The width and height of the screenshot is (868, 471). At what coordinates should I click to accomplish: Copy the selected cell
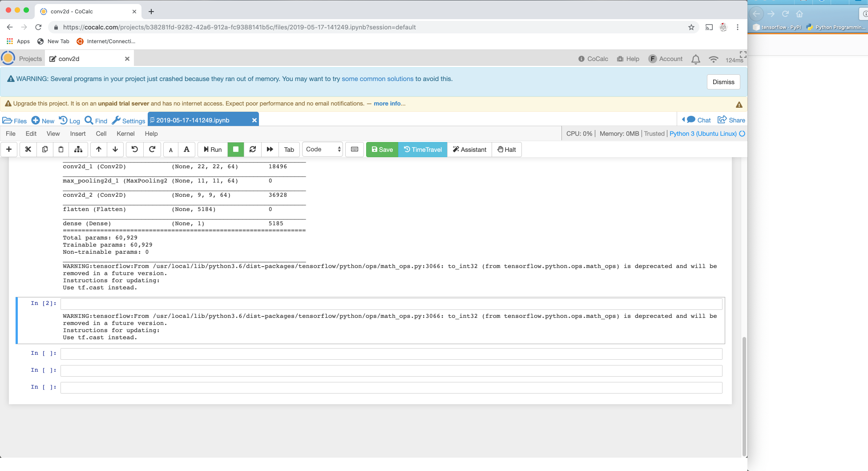click(x=44, y=149)
